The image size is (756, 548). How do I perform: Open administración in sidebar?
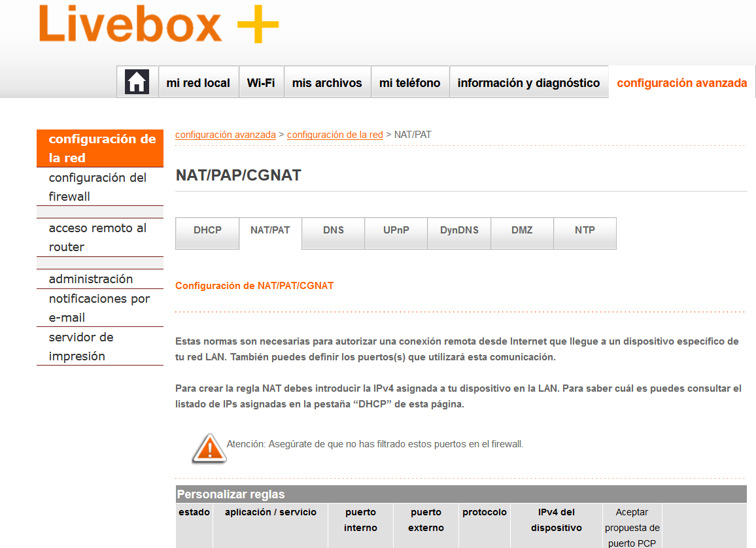100,279
